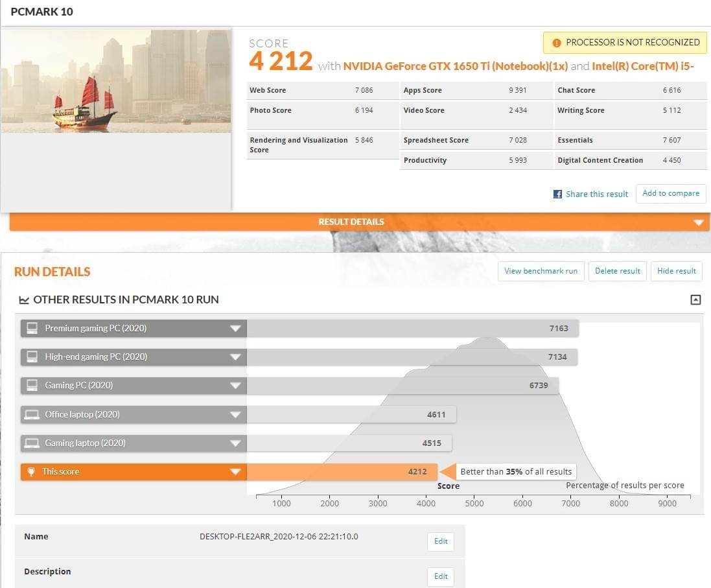Viewport: 711px width, 588px height.
Task: Click the Delete result button
Action: (617, 271)
